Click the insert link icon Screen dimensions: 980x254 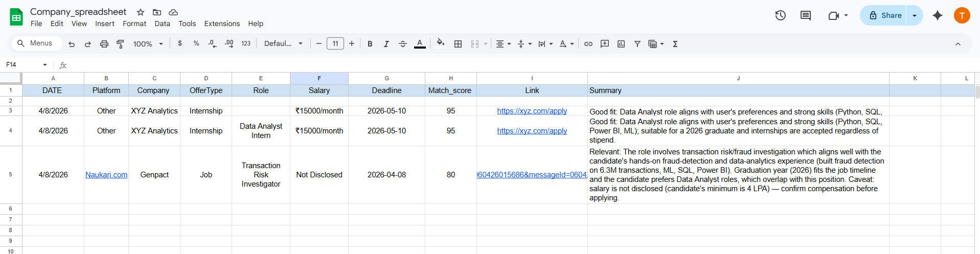point(588,44)
